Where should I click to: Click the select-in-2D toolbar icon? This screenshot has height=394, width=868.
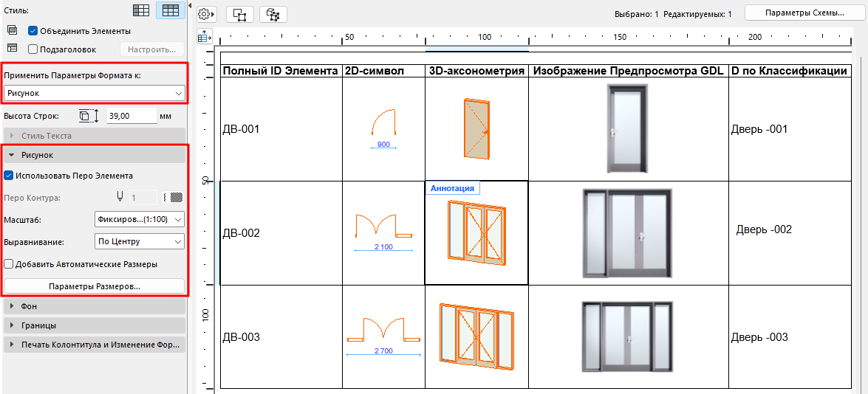point(240,14)
